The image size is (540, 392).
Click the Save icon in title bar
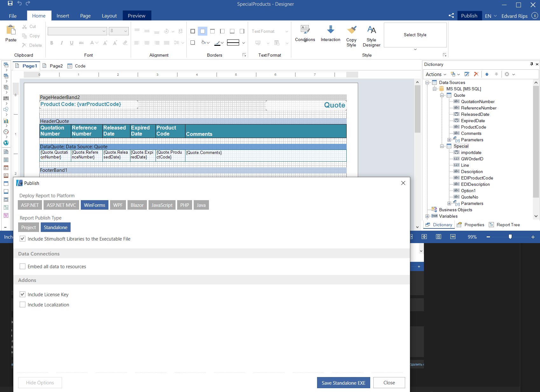10,3
